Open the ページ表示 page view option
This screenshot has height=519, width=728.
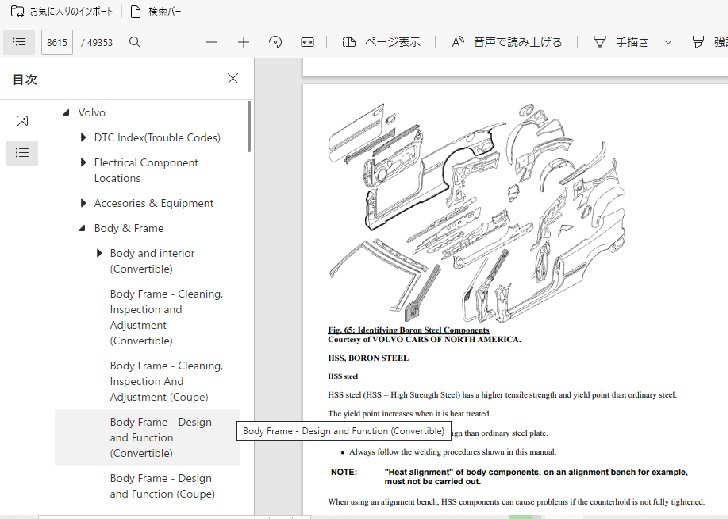tap(382, 42)
